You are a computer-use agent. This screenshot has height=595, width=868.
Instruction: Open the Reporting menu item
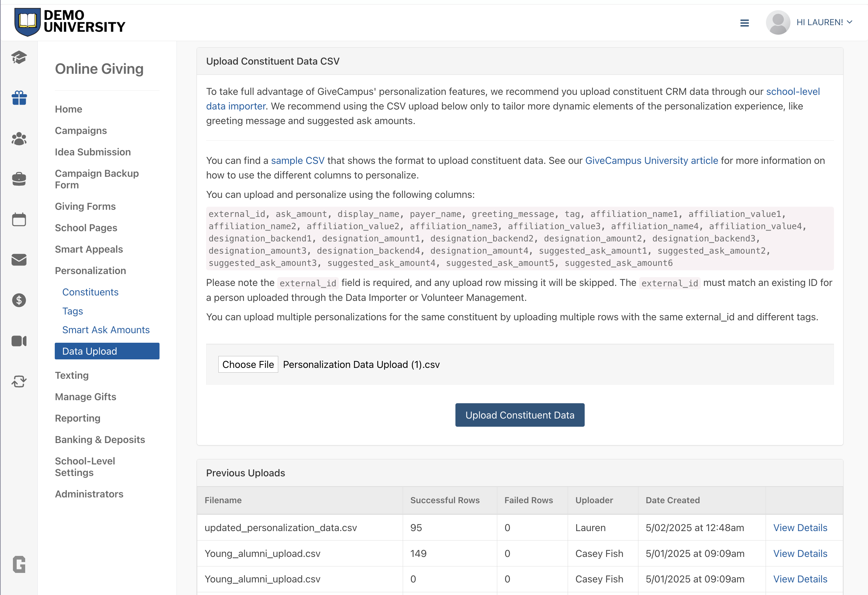click(x=78, y=418)
